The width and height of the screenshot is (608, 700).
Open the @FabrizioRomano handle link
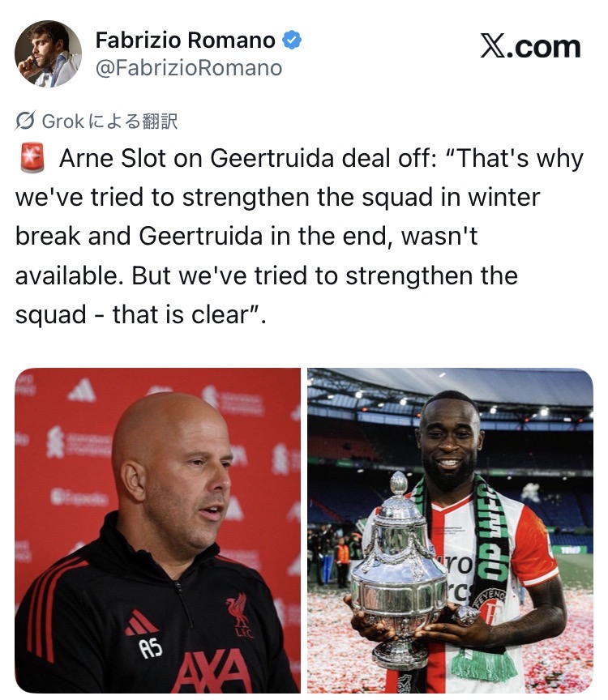[x=189, y=68]
